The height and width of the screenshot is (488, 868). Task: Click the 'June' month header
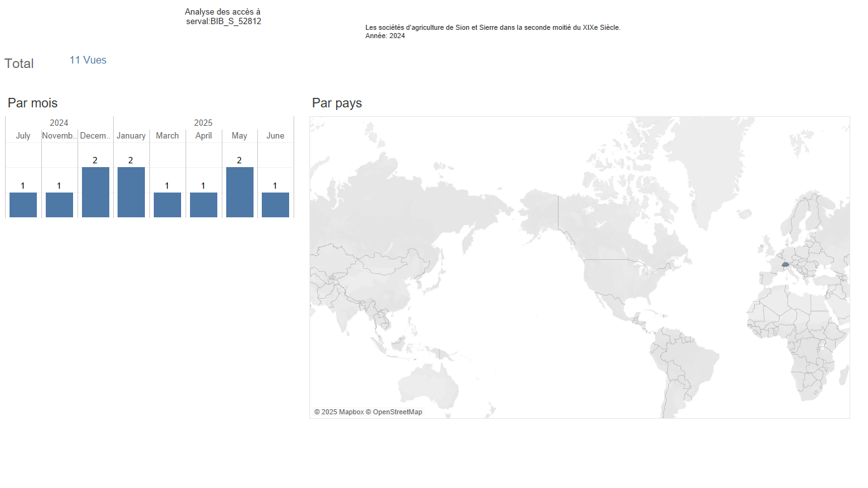coord(275,136)
